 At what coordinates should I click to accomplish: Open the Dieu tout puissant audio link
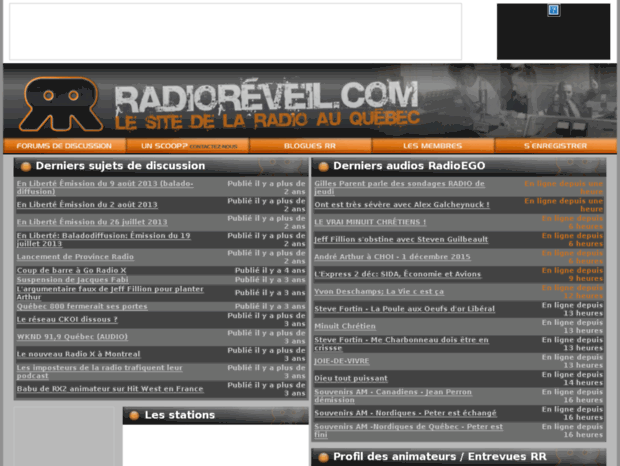351,379
